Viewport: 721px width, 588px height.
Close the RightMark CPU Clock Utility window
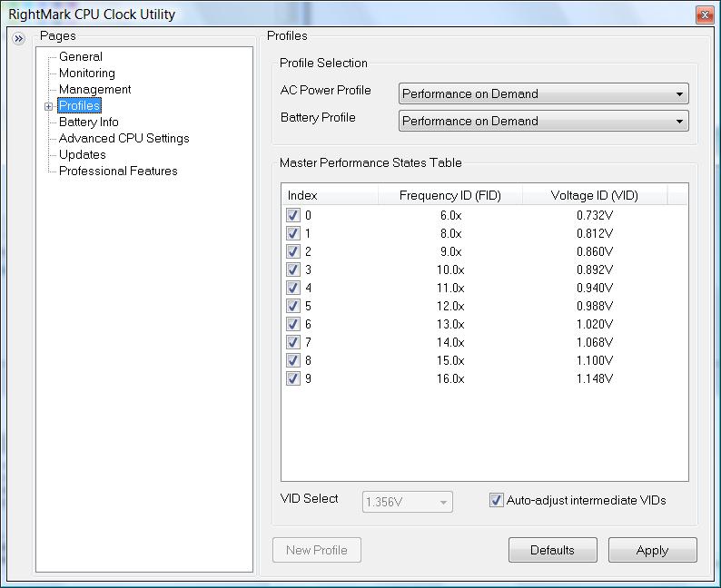pos(705,15)
